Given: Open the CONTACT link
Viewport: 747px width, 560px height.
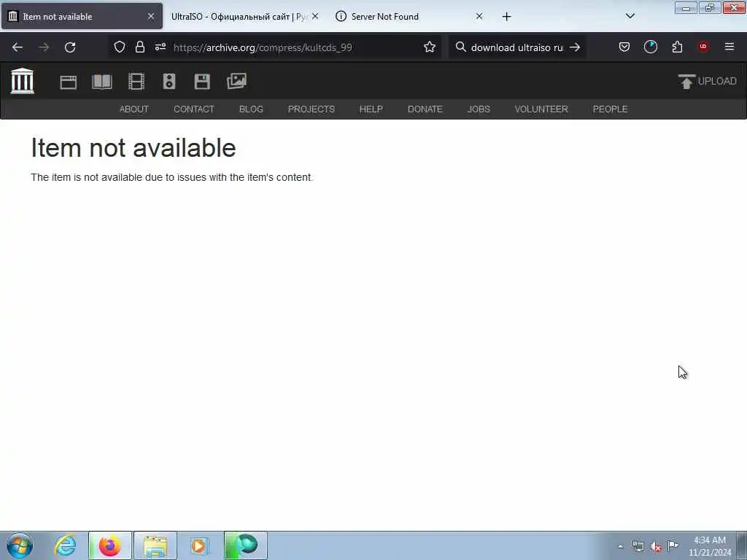Looking at the screenshot, I should (194, 109).
